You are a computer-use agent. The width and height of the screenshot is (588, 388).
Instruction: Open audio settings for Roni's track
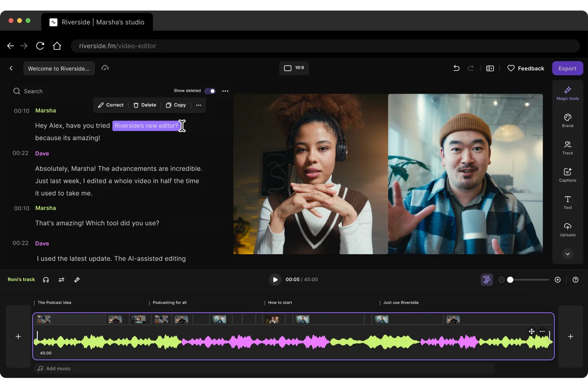(x=62, y=279)
